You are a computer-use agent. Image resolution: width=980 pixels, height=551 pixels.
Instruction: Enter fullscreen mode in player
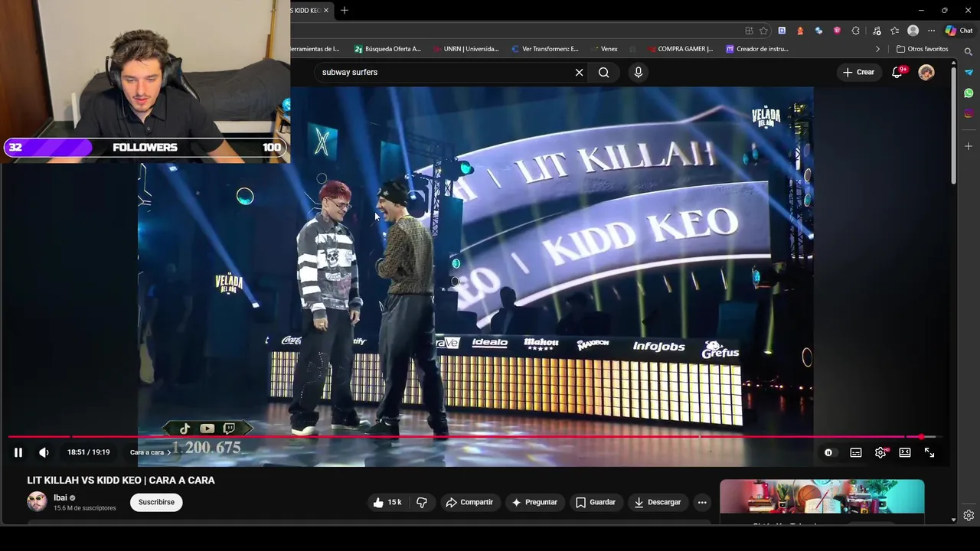coord(929,452)
